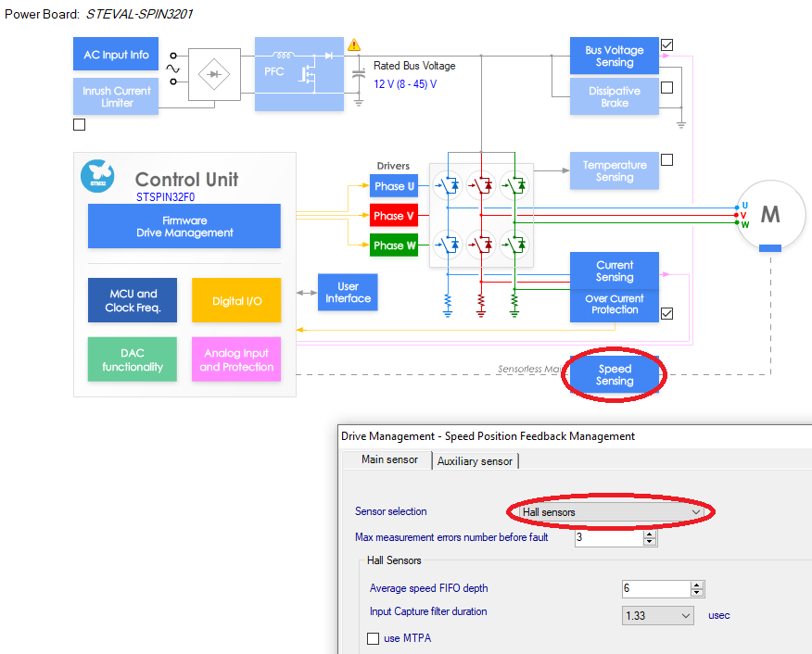Increase Max measurement errors number
Screen dimensions: 812x654
click(x=650, y=535)
